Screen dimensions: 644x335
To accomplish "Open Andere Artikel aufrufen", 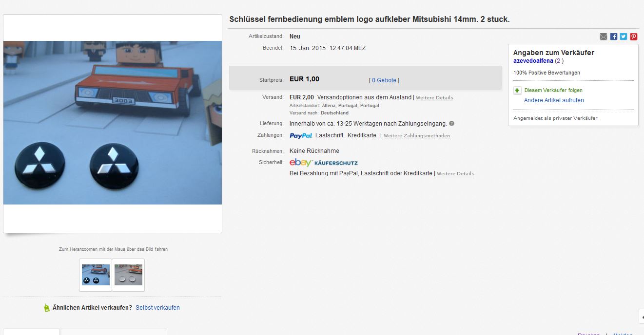I will pos(554,100).
